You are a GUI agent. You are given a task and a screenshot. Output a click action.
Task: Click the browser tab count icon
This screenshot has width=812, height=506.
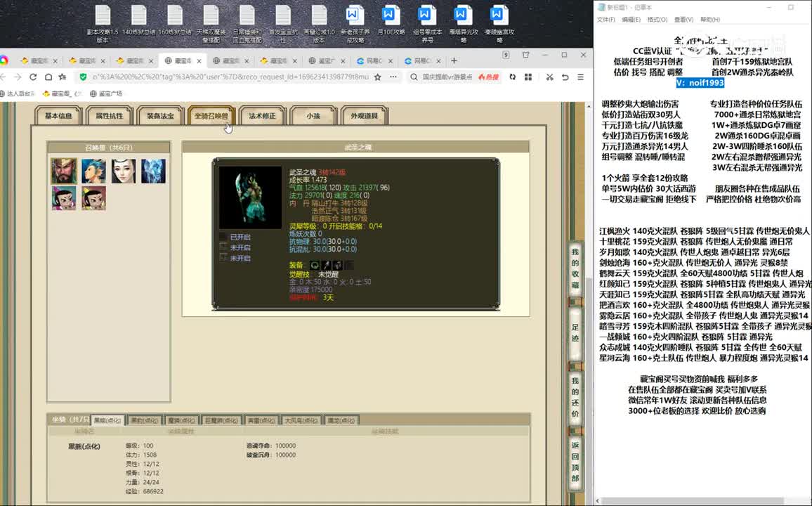[506, 55]
